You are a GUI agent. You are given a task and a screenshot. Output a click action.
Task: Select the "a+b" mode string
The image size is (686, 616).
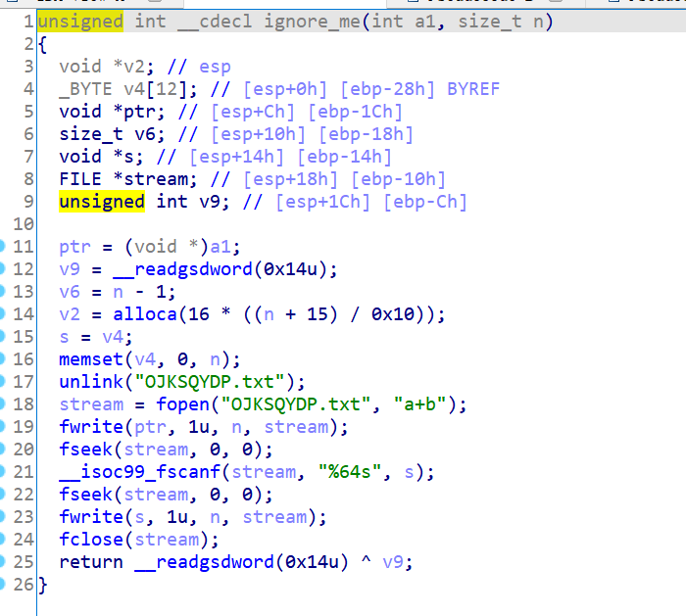419,403
